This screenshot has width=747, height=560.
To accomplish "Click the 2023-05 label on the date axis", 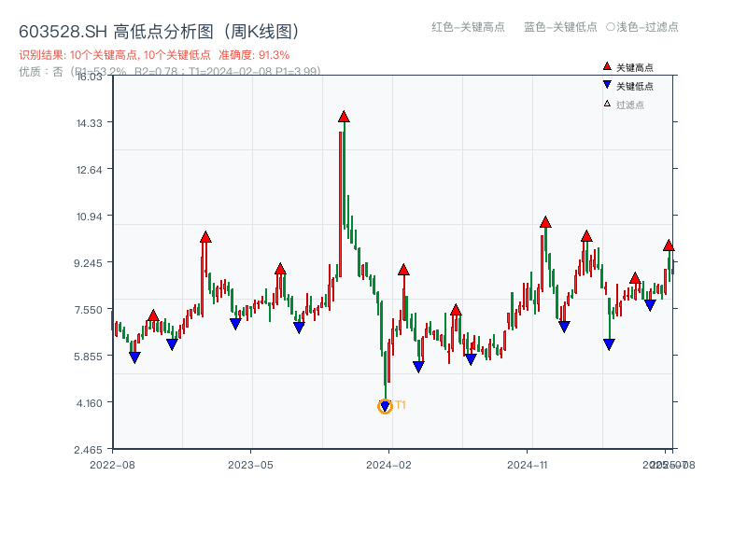I will point(249,462).
